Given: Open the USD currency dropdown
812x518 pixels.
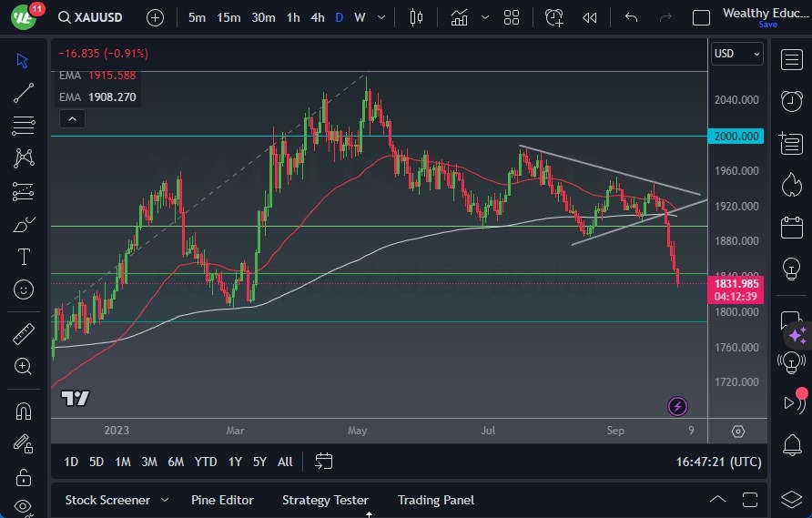Looking at the screenshot, I should point(736,54).
